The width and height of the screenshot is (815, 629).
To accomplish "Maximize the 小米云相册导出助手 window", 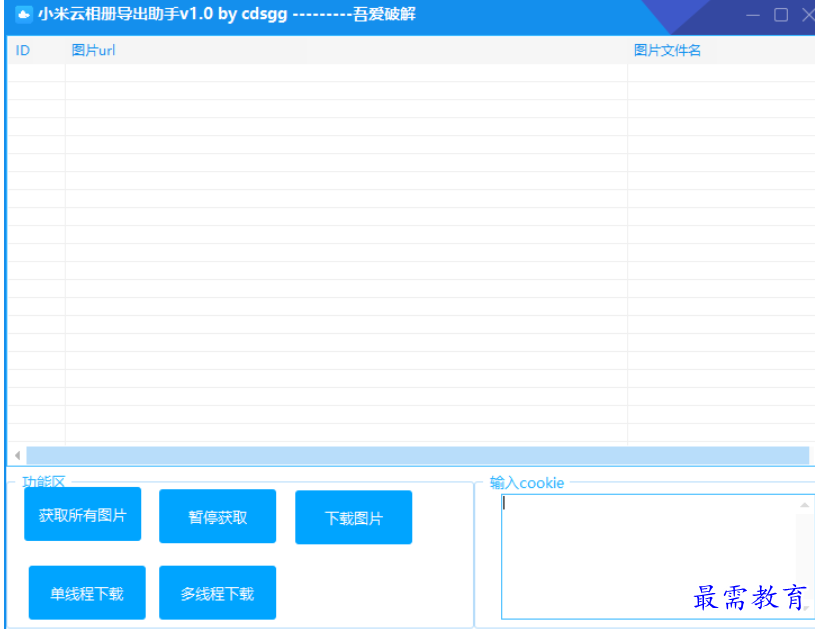I will click(x=781, y=15).
